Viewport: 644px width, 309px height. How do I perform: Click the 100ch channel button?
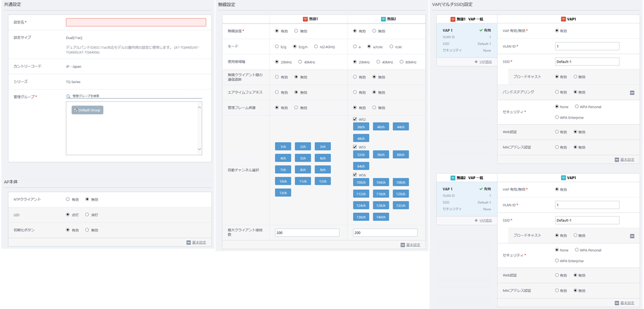click(x=361, y=182)
